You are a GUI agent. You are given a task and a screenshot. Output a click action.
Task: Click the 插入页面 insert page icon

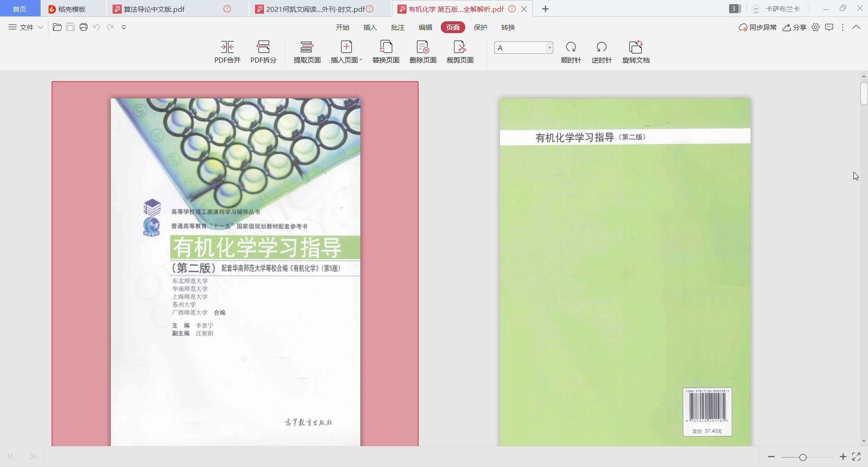346,47
